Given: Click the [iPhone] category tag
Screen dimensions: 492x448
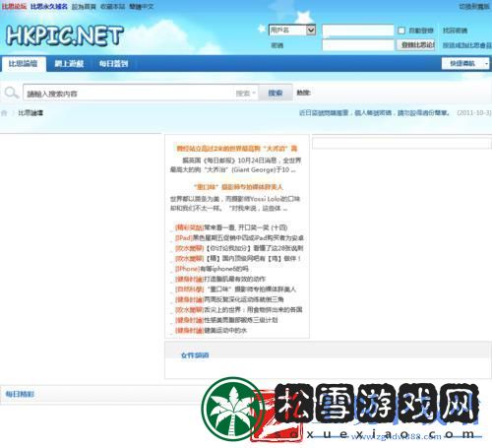Looking at the screenshot, I should 188,269.
